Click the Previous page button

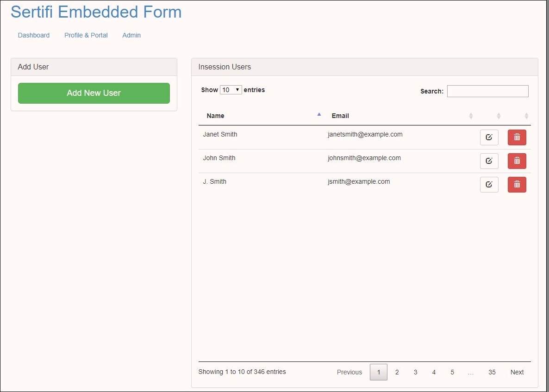[x=349, y=372]
